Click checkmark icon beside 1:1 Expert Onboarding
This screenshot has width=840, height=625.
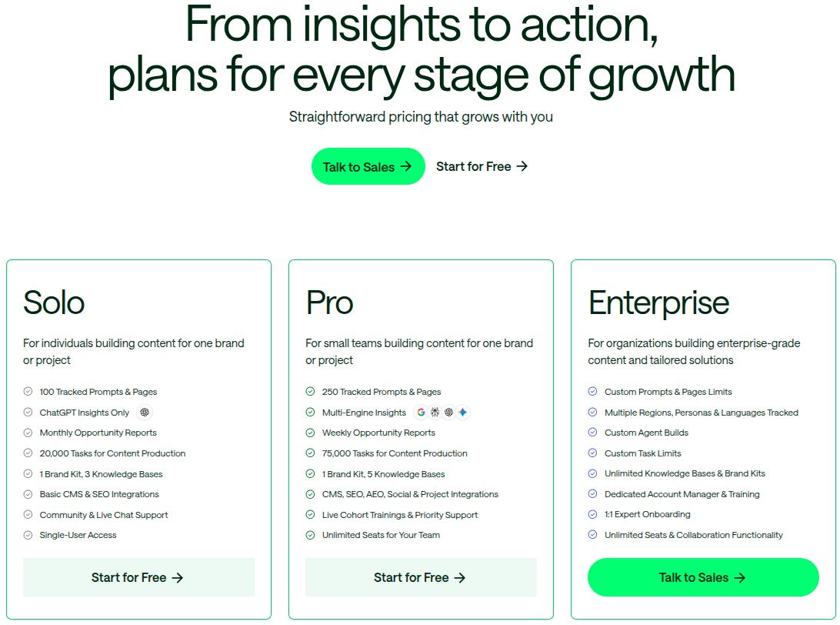593,514
